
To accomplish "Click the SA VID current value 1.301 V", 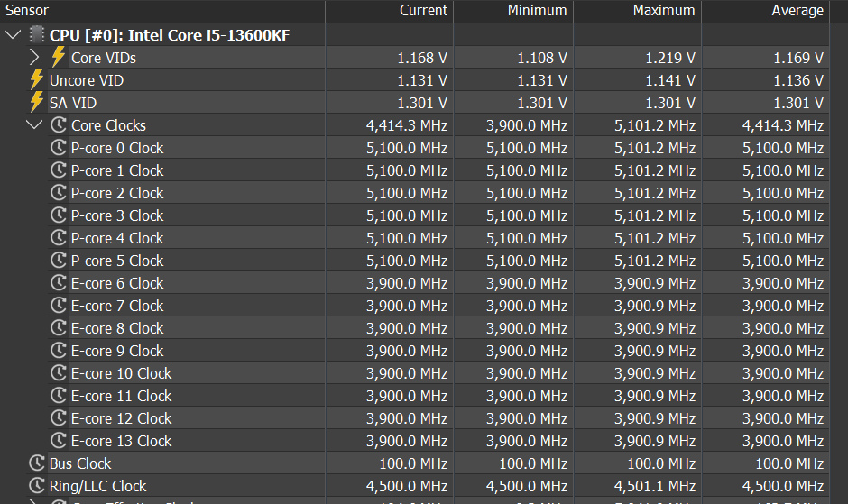I will point(422,103).
